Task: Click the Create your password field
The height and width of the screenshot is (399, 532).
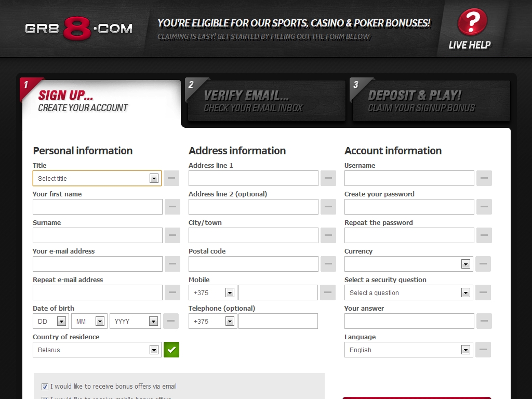Action: point(409,207)
